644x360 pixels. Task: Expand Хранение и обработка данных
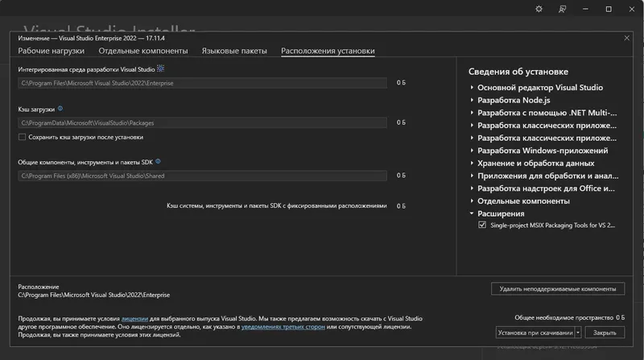[x=472, y=163]
